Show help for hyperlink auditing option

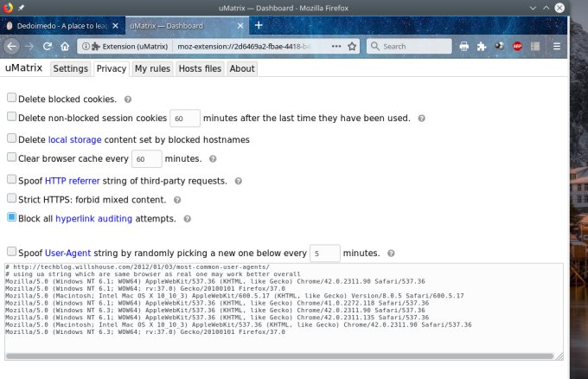[187, 219]
